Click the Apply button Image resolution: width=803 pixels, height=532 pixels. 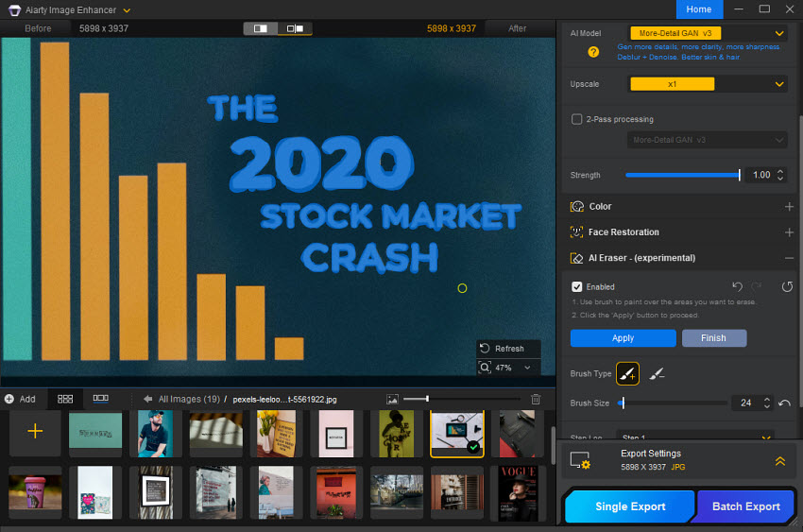pyautogui.click(x=623, y=338)
